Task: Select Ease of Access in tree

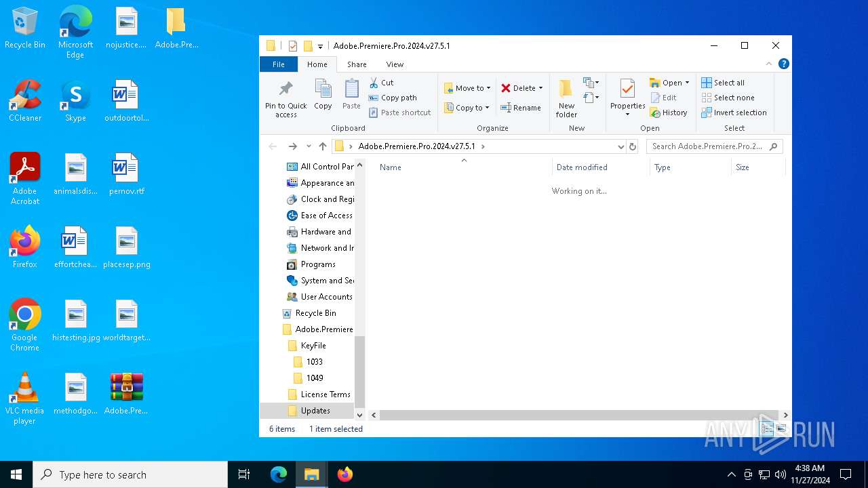Action: [319, 216]
